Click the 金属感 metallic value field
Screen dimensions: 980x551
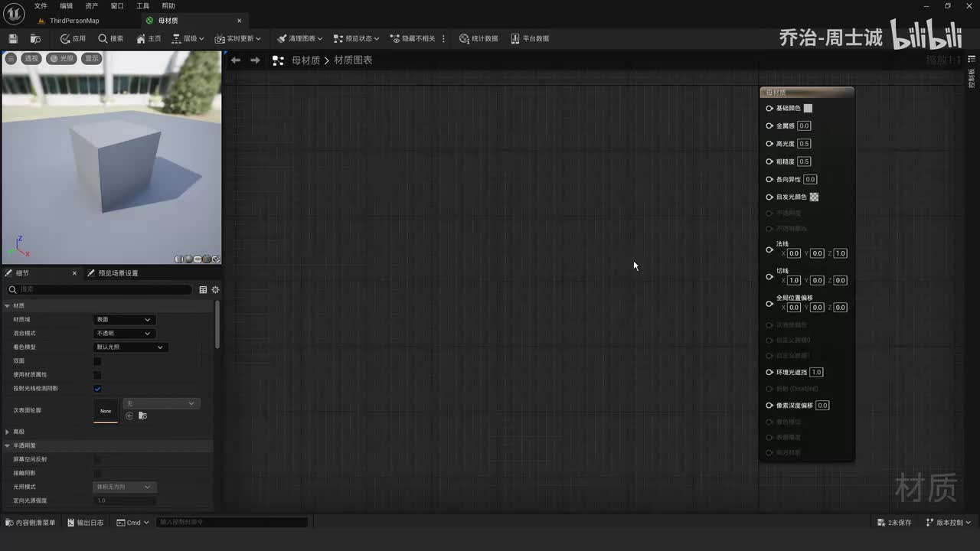point(804,126)
